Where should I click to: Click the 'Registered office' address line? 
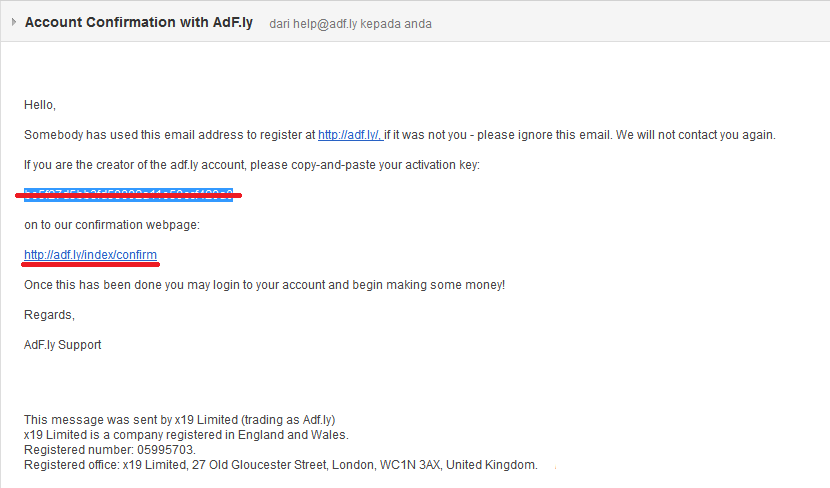280,465
